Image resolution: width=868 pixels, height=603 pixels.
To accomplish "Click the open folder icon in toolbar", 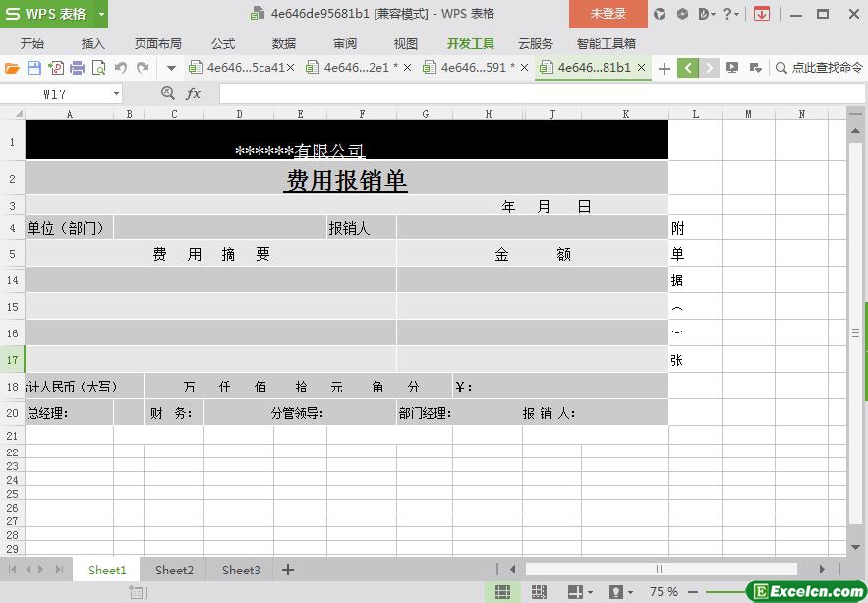I will (12, 68).
